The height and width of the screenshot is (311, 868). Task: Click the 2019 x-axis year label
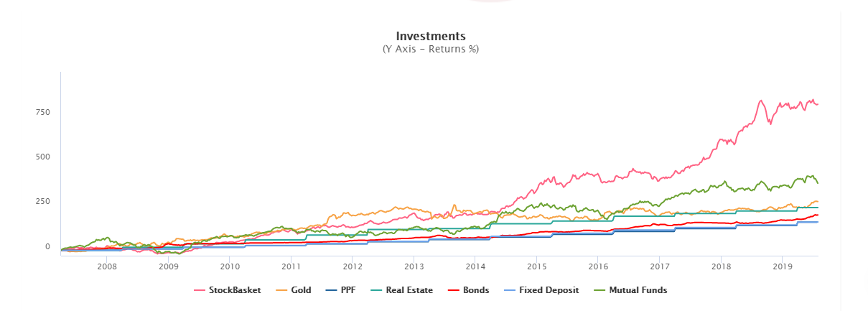[x=782, y=267]
